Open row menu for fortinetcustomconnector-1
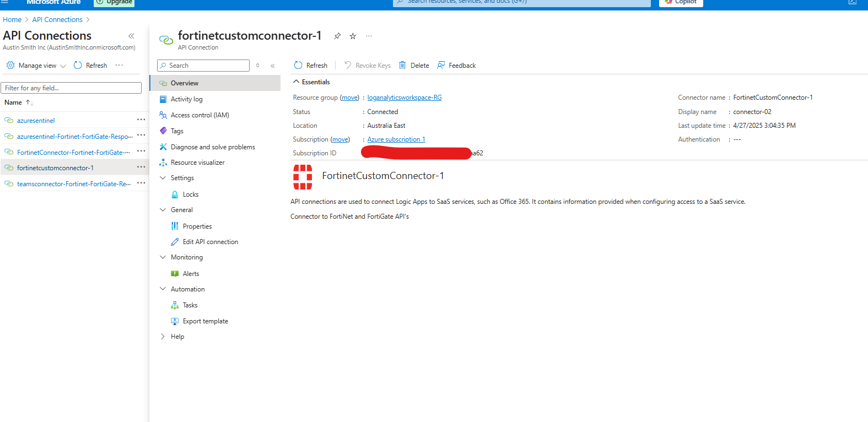 141,167
